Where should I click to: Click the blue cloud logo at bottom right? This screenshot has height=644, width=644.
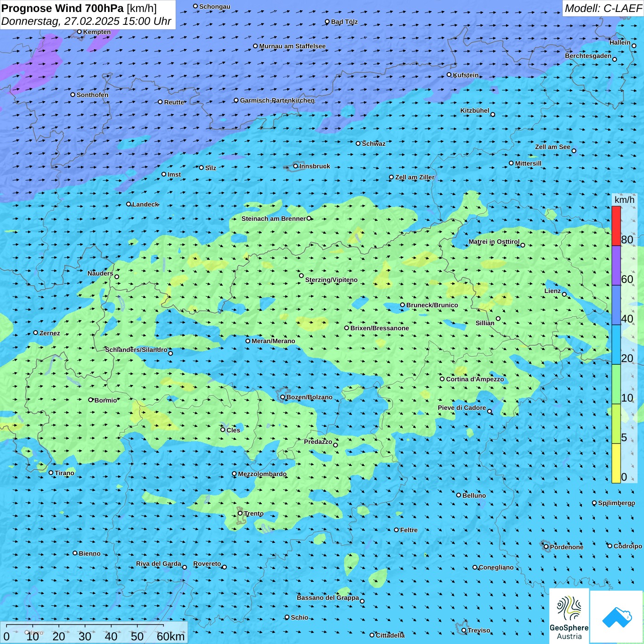coord(617,617)
